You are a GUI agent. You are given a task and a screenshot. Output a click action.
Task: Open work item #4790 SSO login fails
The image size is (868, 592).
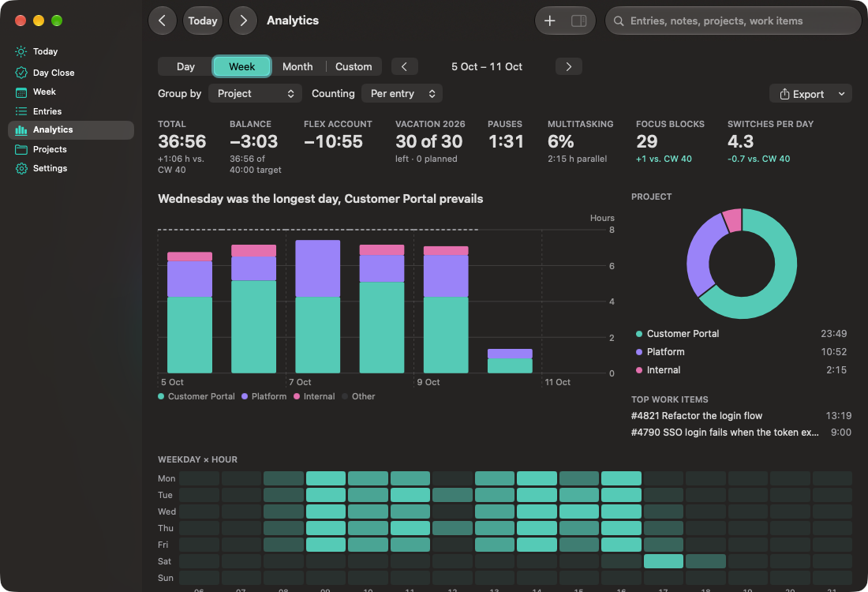(741, 433)
